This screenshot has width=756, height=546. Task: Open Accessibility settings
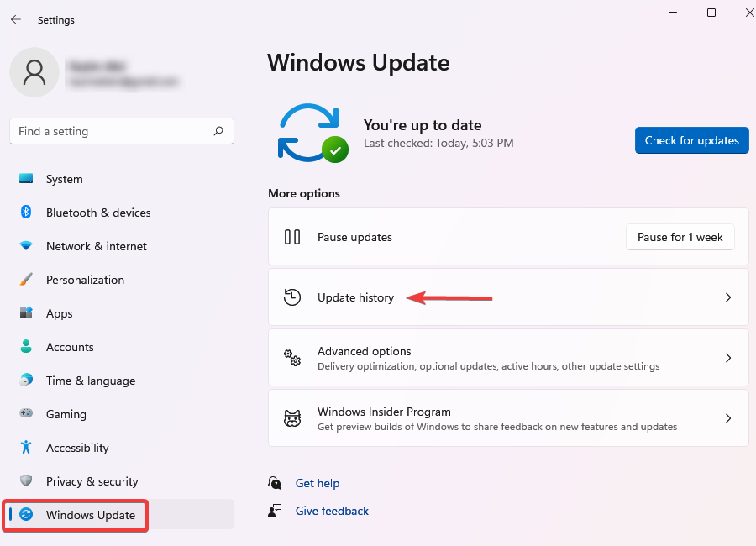pyautogui.click(x=122, y=448)
